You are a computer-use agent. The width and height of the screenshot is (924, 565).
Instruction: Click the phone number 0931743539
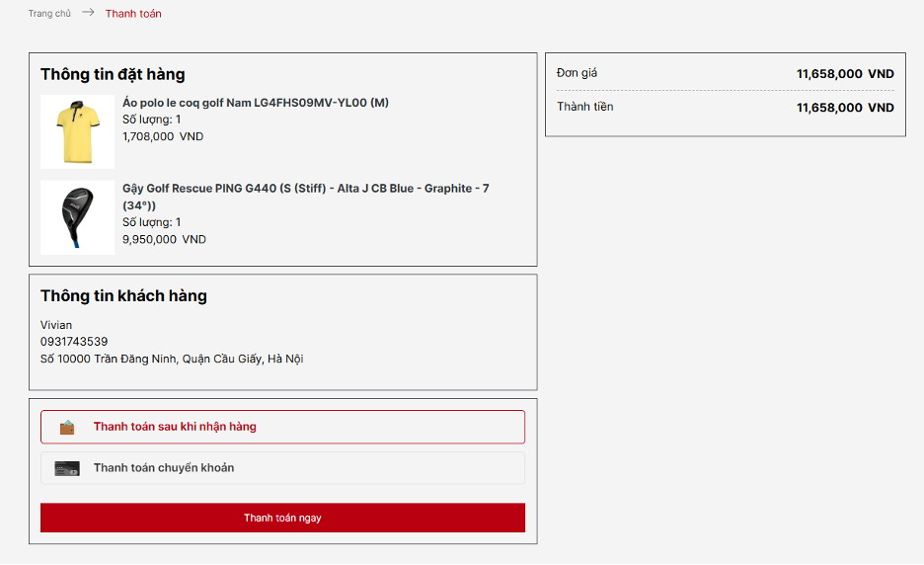(x=74, y=342)
